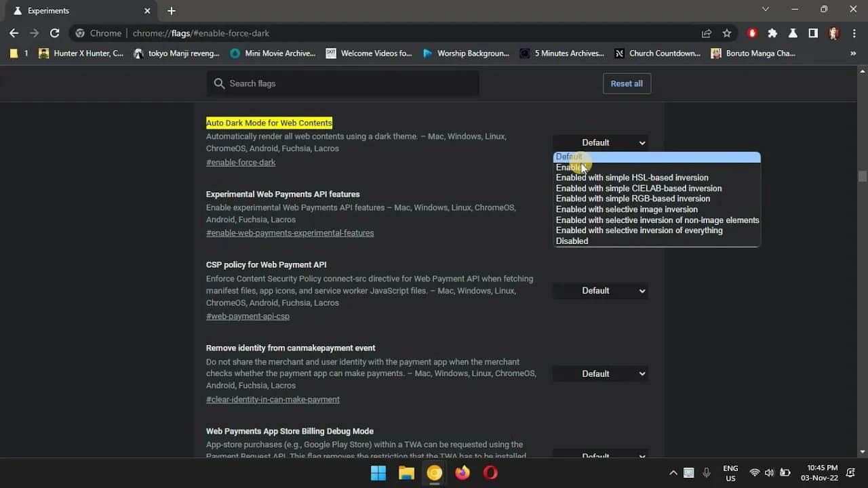Bookmark this page using the star icon
This screenshot has height=488, width=868.
(x=726, y=33)
